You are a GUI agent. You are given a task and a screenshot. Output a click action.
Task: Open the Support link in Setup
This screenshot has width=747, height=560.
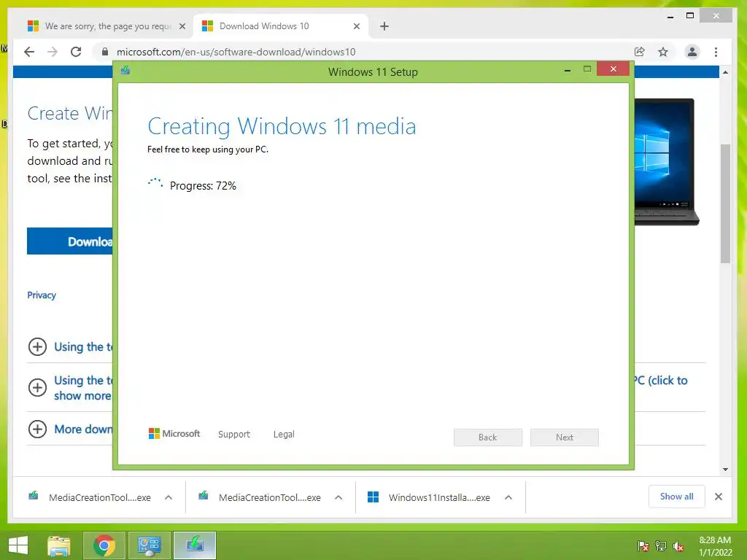(234, 435)
